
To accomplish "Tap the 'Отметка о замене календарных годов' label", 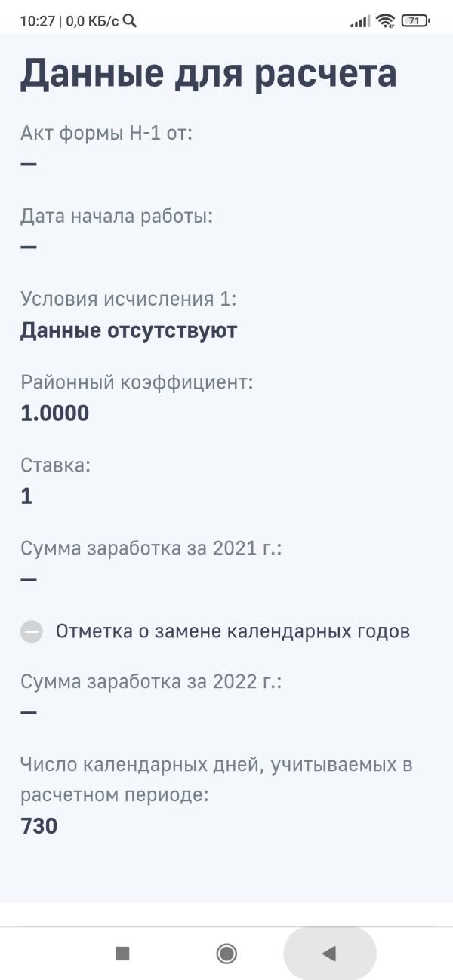I will [233, 631].
